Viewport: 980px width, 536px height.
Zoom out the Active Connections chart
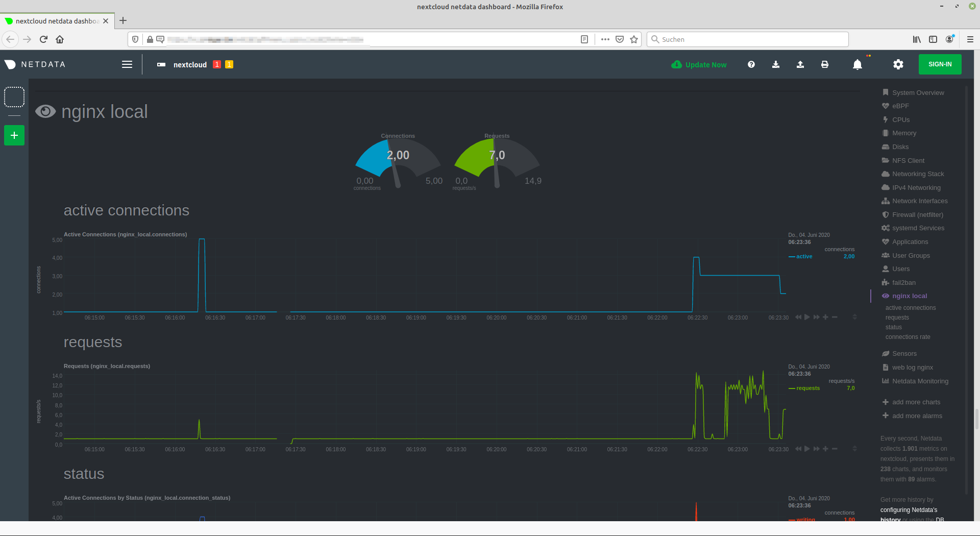pos(835,318)
